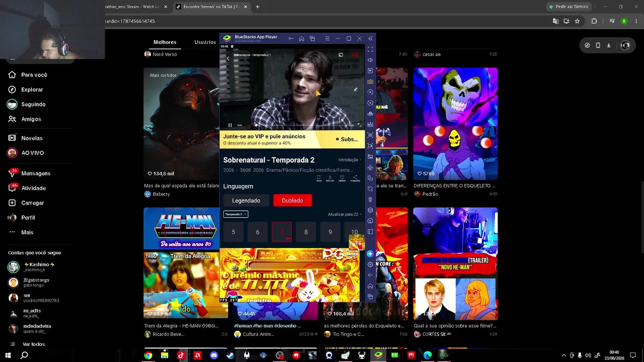Open followed account Kashimo
644x362 pixels.
pyautogui.click(x=31, y=266)
